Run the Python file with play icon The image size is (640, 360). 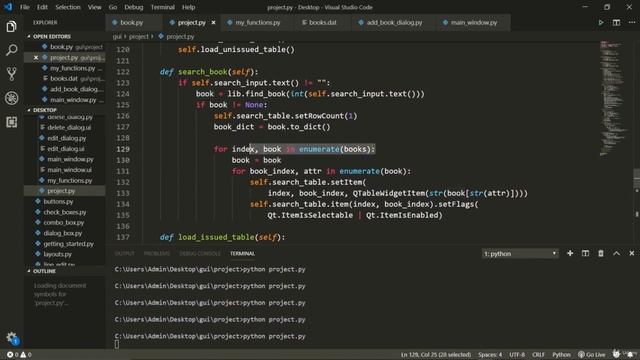pyautogui.click(x=601, y=23)
